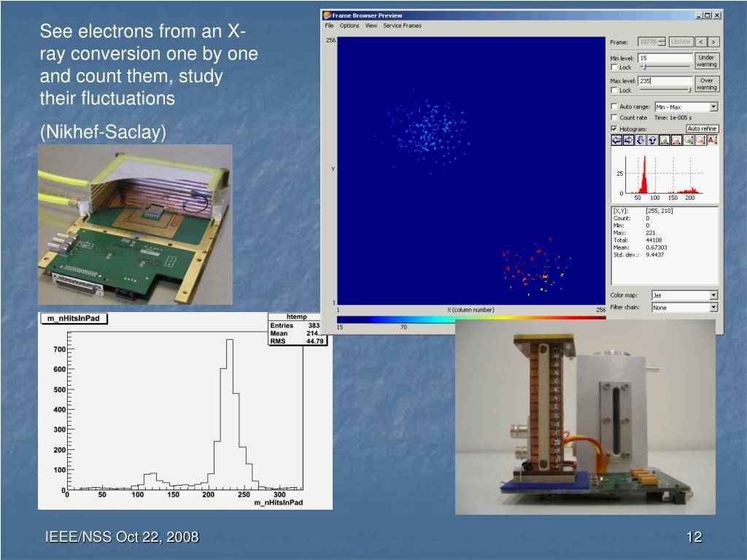
Task: Enable the Max level Lock checkbox
Action: click(614, 90)
